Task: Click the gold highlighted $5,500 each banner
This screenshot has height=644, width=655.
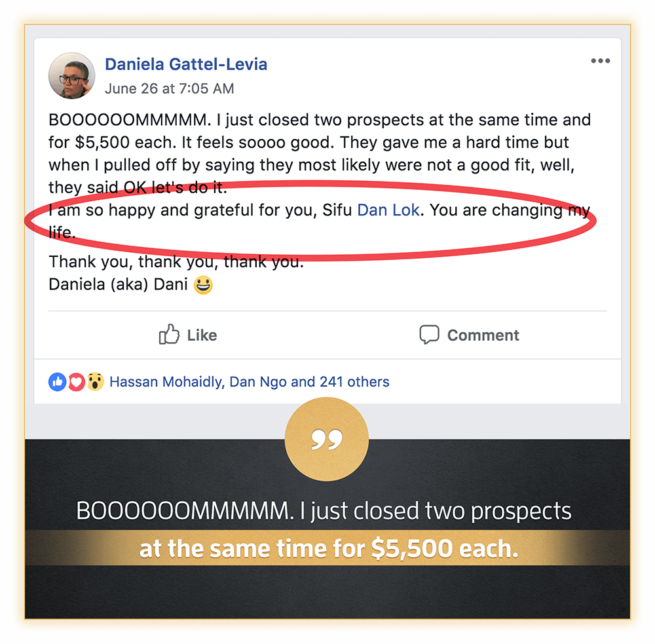Action: pos(327,548)
